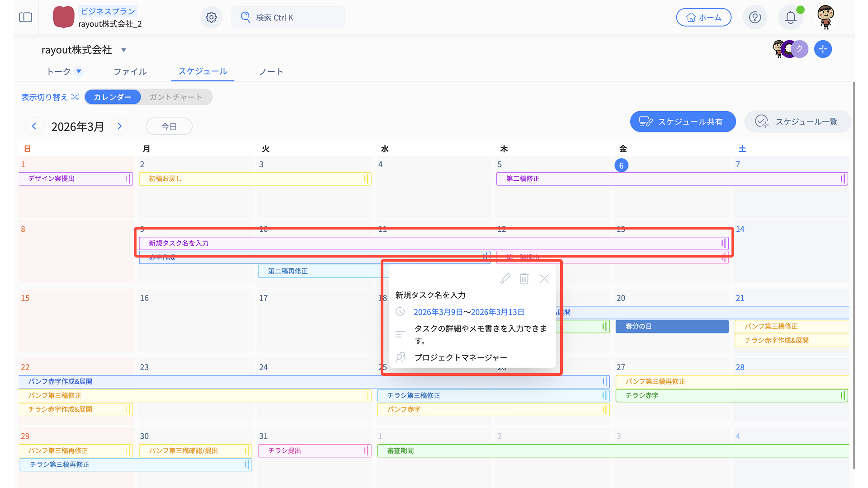Click スケジュール共有 button

tap(683, 122)
